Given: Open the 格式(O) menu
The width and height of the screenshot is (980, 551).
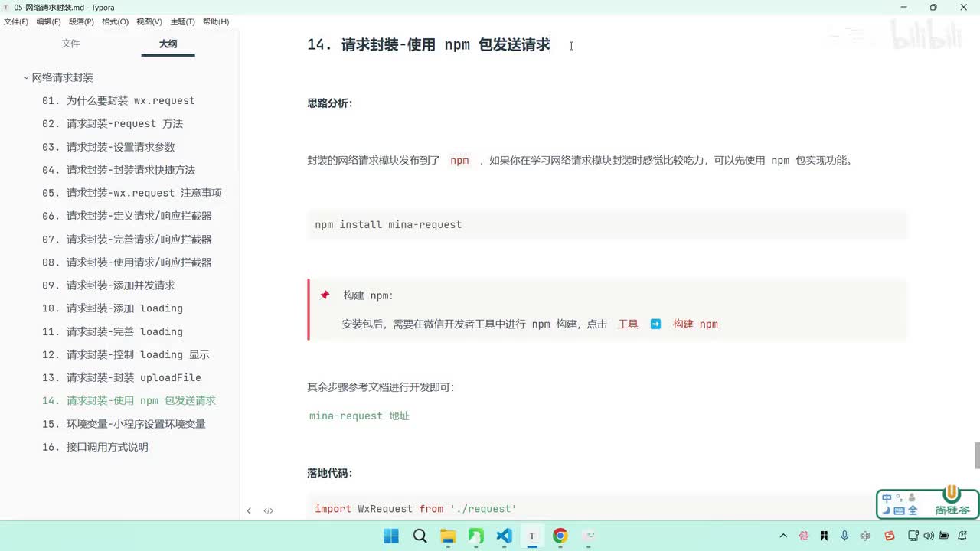Looking at the screenshot, I should pyautogui.click(x=115, y=22).
